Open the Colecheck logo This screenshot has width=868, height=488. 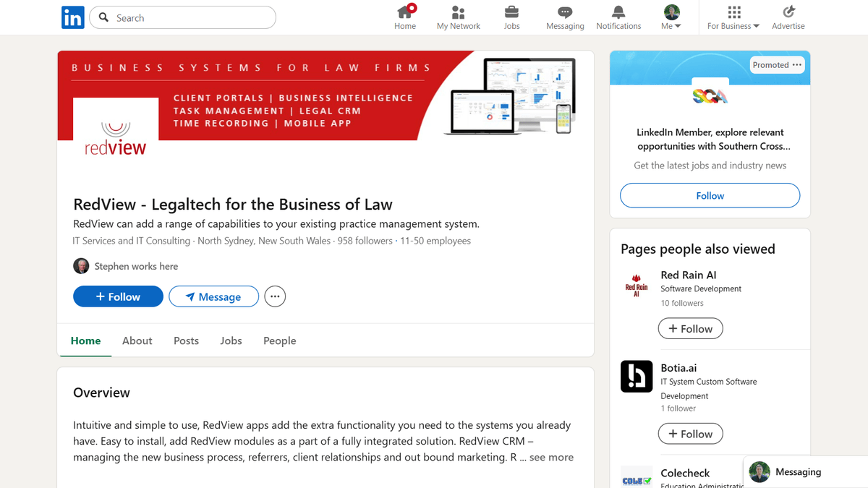click(x=637, y=477)
